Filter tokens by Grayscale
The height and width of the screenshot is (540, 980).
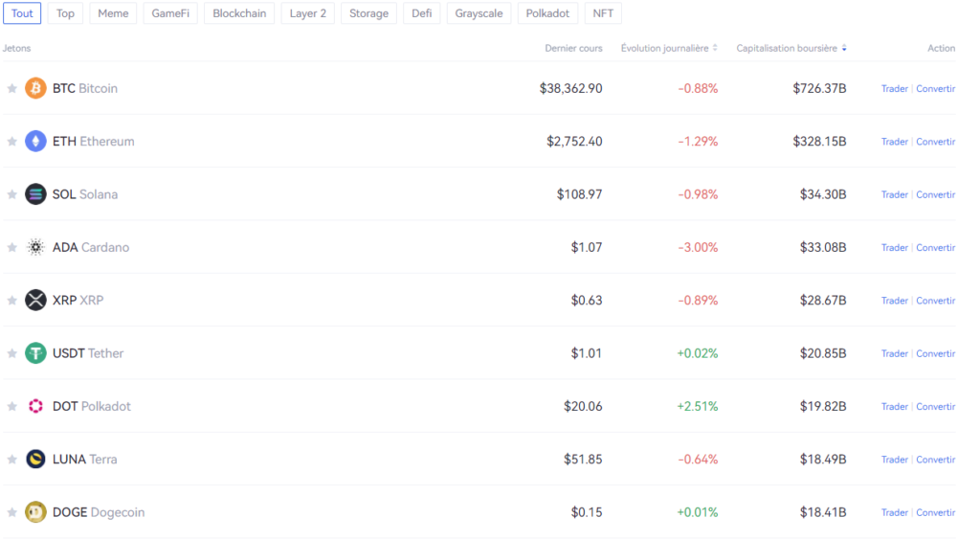pos(479,13)
